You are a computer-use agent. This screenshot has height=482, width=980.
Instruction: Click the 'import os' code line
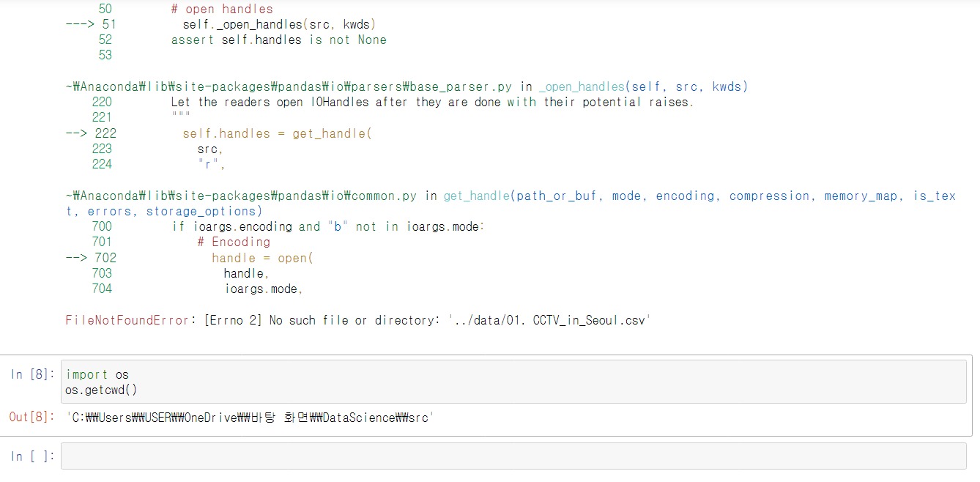click(97, 374)
